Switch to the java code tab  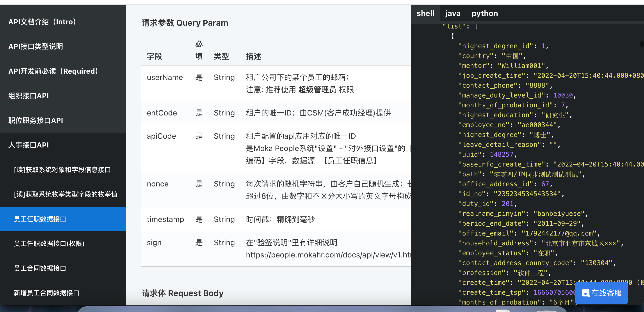[x=453, y=14]
